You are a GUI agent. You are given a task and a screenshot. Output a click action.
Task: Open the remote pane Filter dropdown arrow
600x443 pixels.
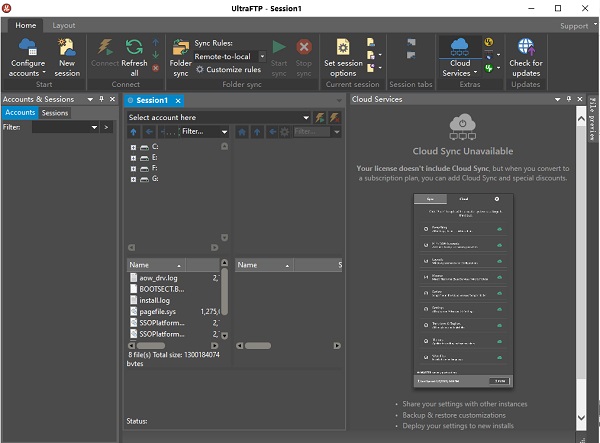(x=337, y=132)
